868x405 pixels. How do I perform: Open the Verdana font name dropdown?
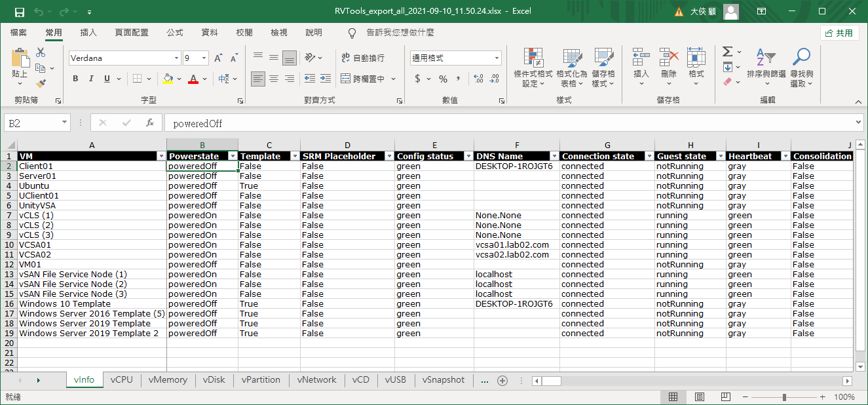[x=176, y=58]
